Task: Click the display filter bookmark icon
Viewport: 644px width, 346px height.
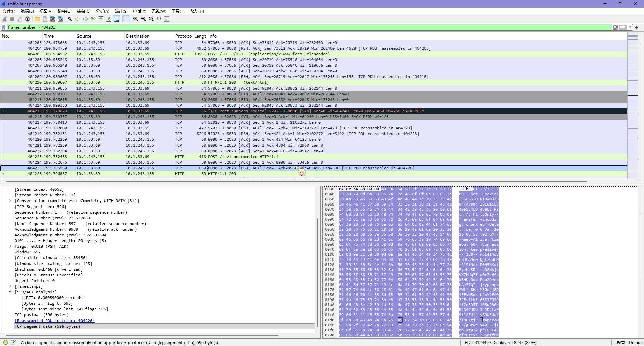Action: pyautogui.click(x=4, y=27)
